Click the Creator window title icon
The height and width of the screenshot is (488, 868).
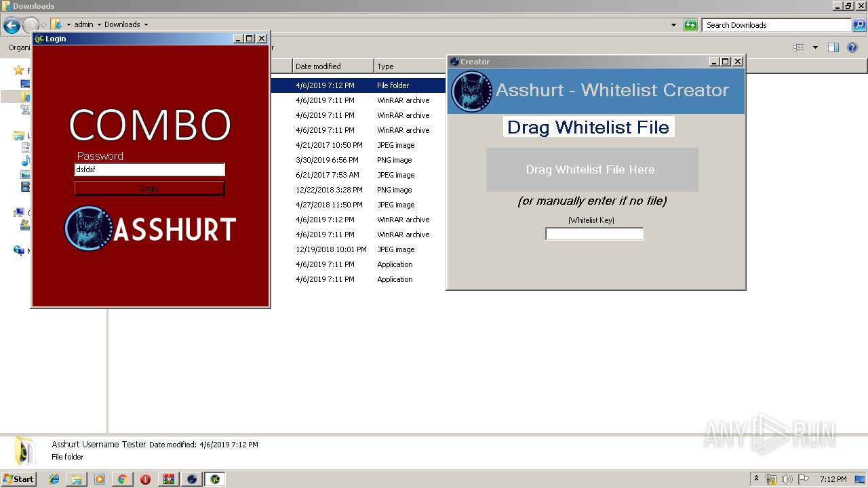pyautogui.click(x=454, y=62)
